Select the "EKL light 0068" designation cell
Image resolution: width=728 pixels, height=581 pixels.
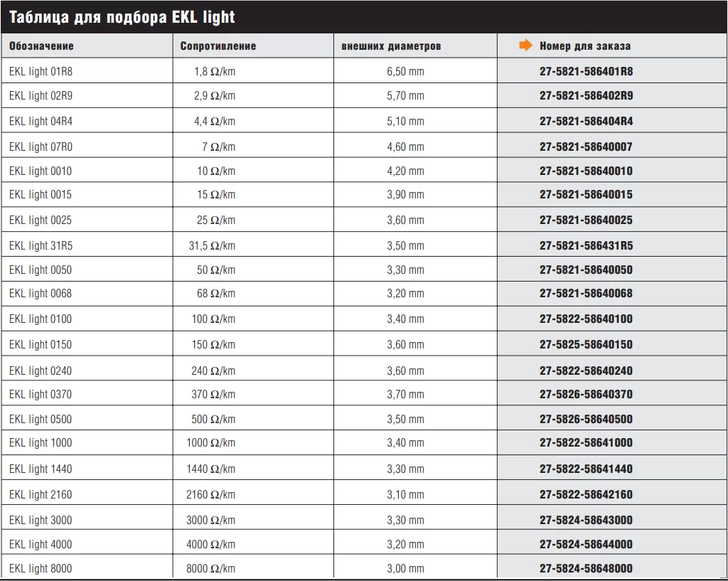pos(41,294)
